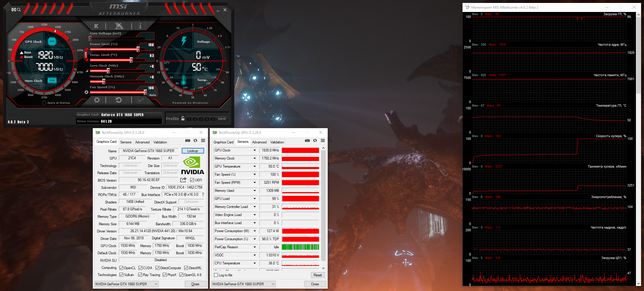
Task: Open fan settings gear beside Fan Speed
Action: pyautogui.click(x=86, y=92)
